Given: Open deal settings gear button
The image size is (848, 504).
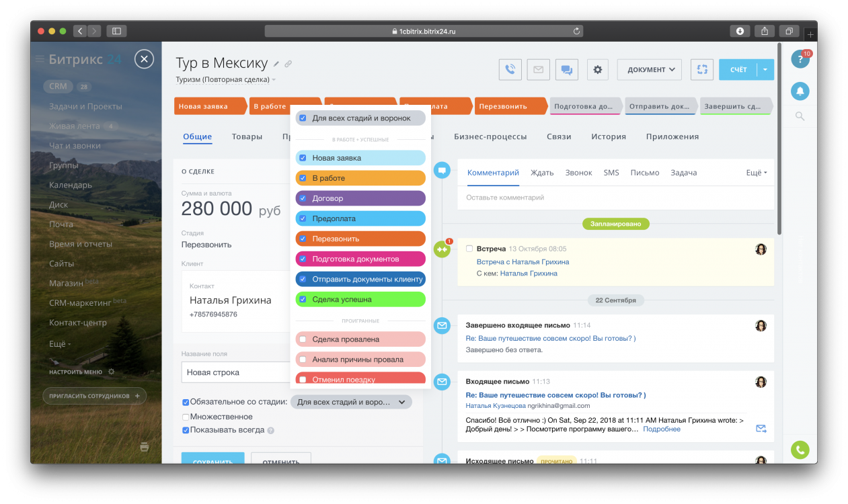Looking at the screenshot, I should 598,69.
